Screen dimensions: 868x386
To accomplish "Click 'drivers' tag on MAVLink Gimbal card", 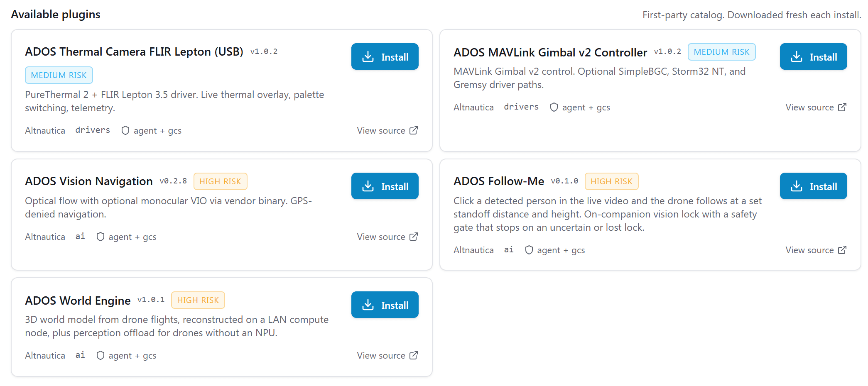I will pos(521,107).
